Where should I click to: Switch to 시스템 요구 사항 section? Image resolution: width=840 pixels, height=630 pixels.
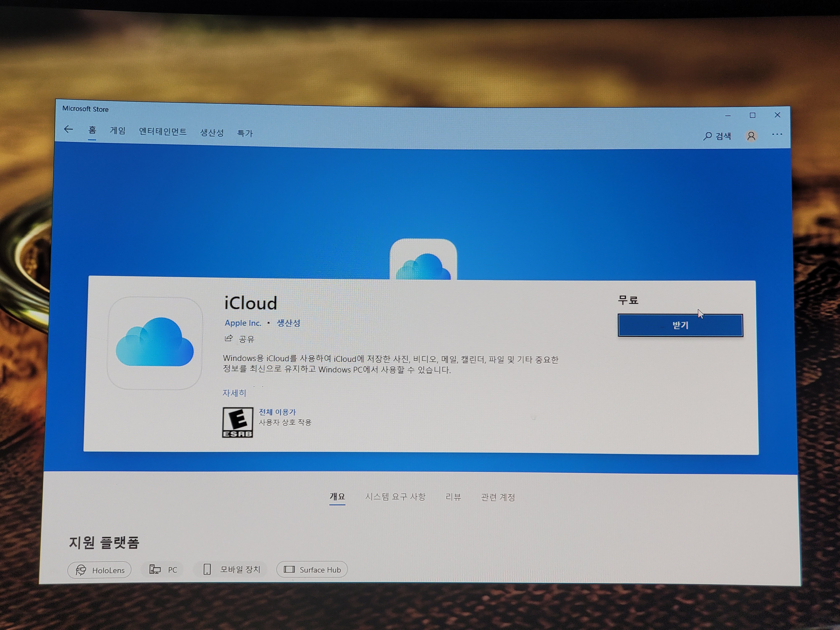tap(395, 497)
